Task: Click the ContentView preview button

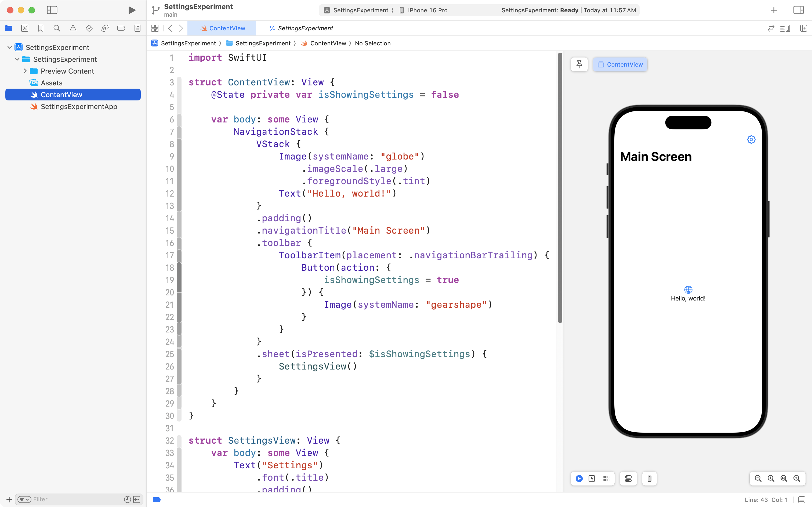Action: [620, 64]
